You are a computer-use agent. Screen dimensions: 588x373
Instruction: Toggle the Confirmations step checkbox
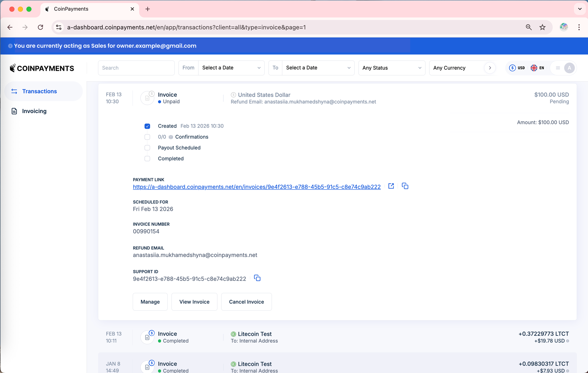pos(147,137)
